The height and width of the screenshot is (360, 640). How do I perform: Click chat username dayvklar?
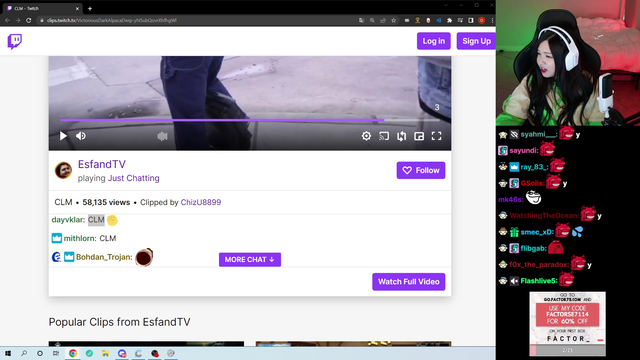tap(68, 220)
